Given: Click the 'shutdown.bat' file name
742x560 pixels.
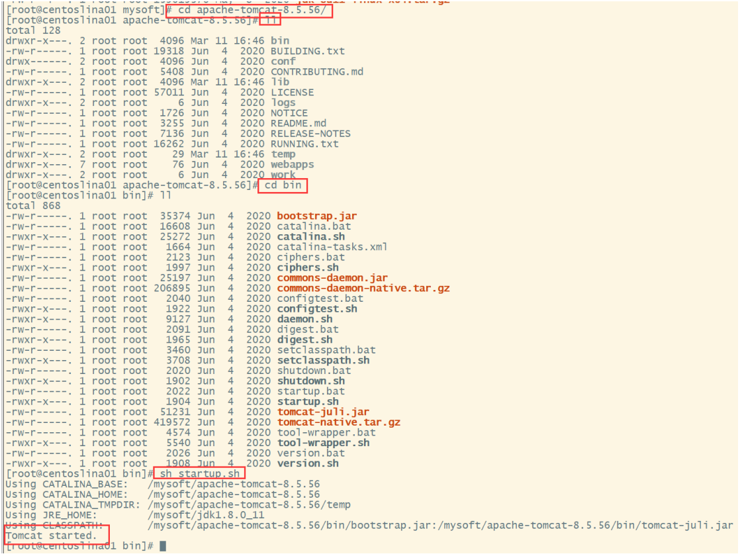Looking at the screenshot, I should click(314, 371).
